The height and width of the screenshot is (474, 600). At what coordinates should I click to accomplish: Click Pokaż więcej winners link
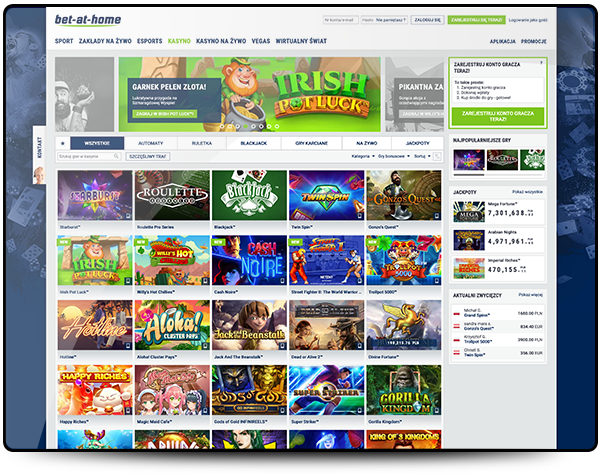tap(530, 295)
